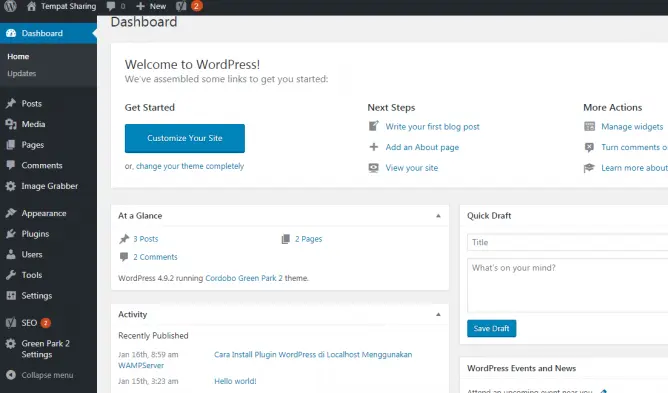Click the Posts pushpin icon in sidebar
This screenshot has width=668, height=393.
pyautogui.click(x=11, y=104)
